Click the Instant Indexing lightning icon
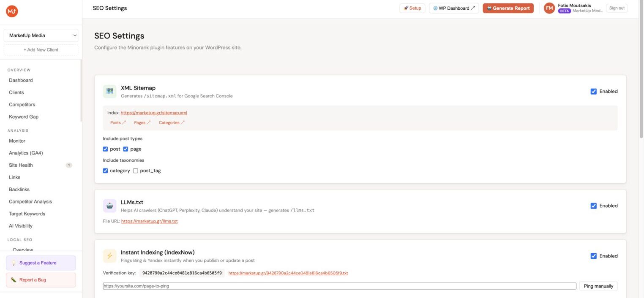 [110, 256]
